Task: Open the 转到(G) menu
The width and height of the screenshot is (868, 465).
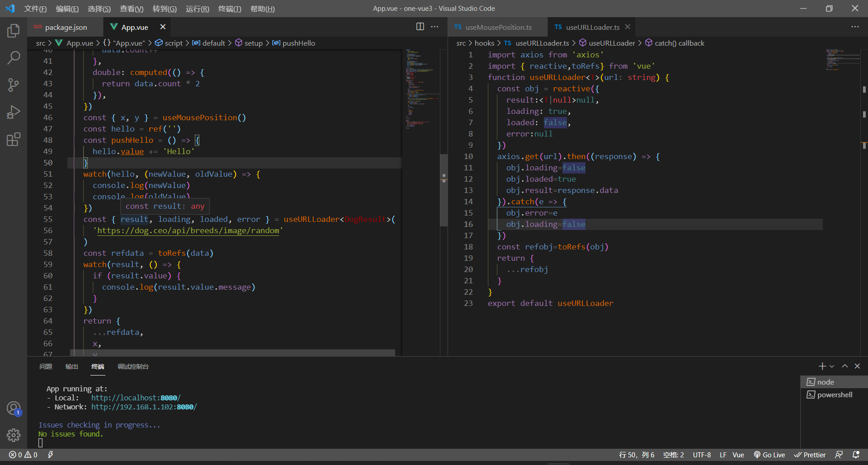Action: [x=165, y=9]
